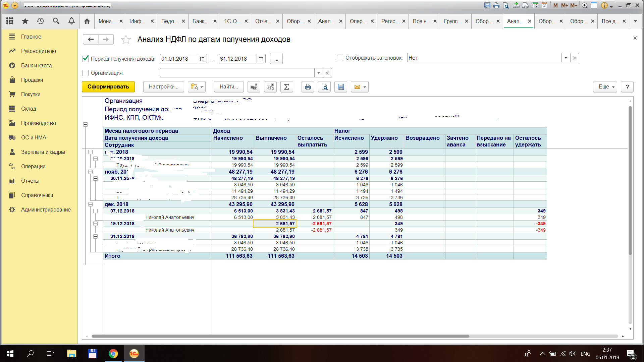Screen dimensions: 644x362
Task: Open Настройки... report settings
Action: point(163,87)
